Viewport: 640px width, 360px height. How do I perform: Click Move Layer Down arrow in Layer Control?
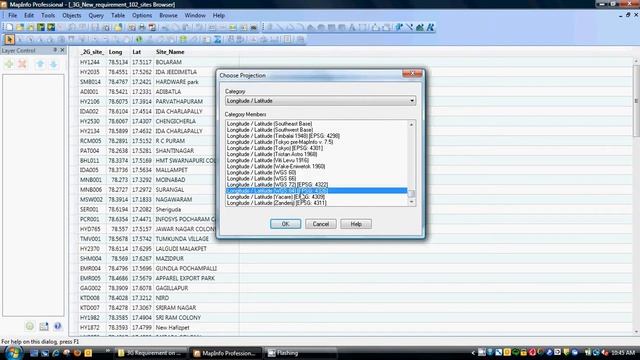click(53, 64)
